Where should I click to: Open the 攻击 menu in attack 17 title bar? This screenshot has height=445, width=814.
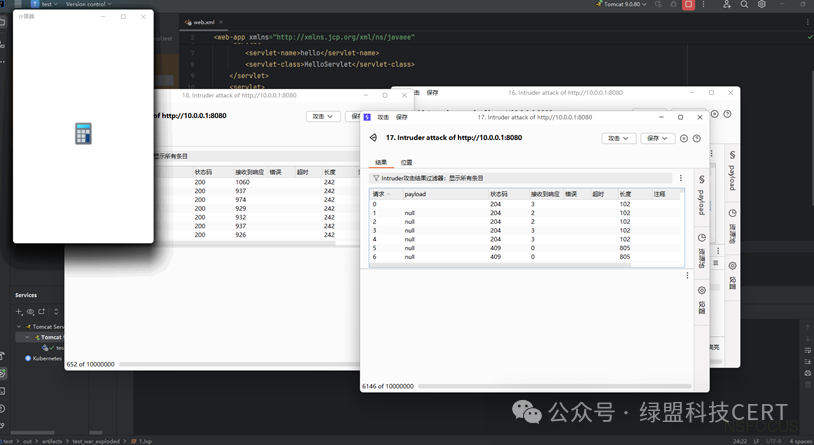[383, 117]
